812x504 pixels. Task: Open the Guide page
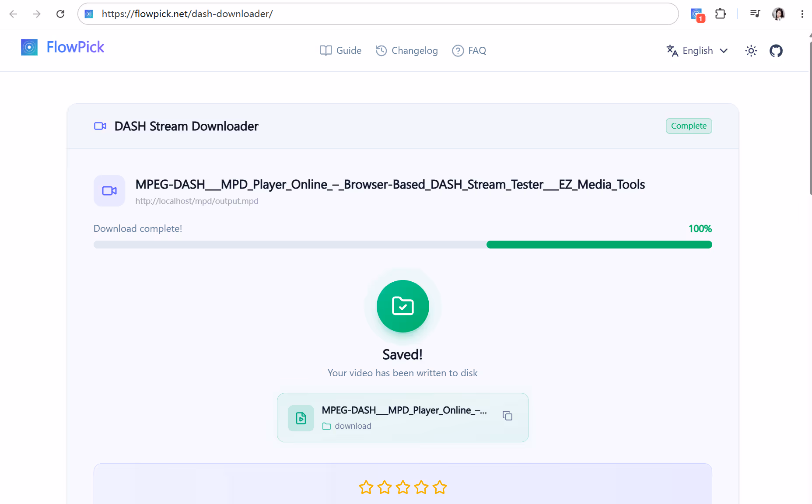point(340,51)
